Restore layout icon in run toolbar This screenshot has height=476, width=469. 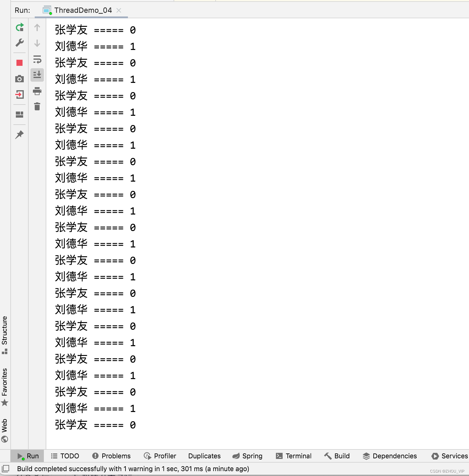coord(19,115)
